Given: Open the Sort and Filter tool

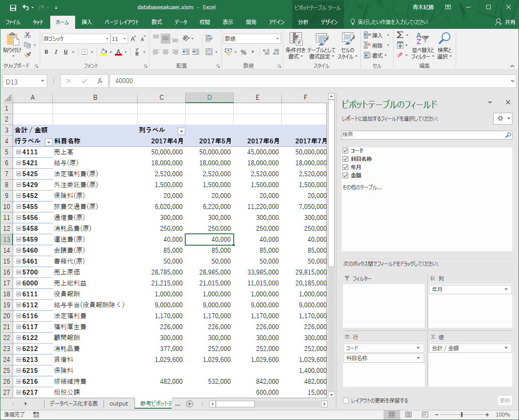Looking at the screenshot, I should pos(422,46).
